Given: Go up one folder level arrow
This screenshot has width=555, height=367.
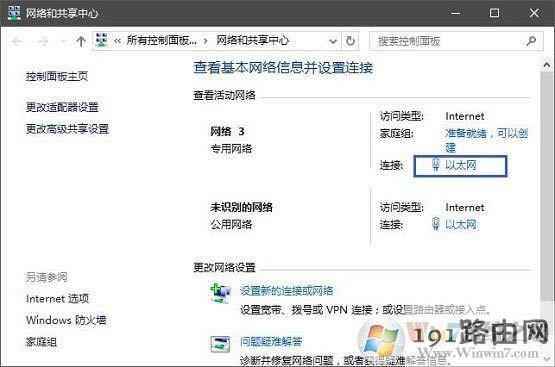Looking at the screenshot, I should pos(81,41).
